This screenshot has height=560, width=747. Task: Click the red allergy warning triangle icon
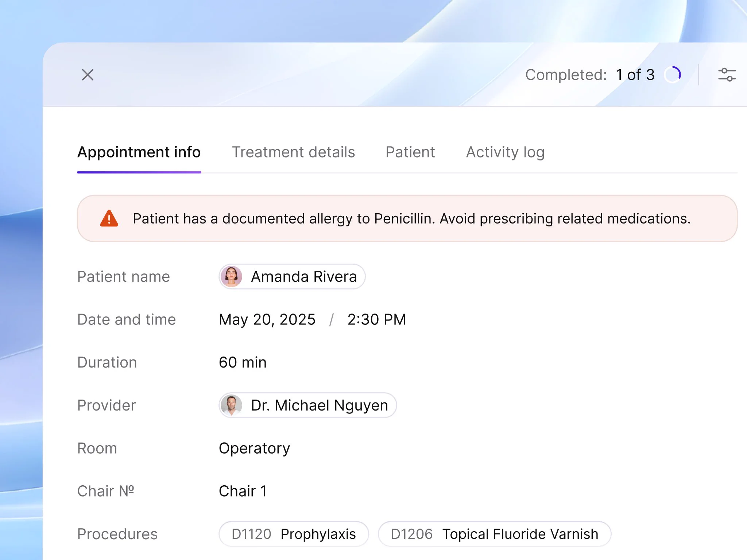click(109, 218)
